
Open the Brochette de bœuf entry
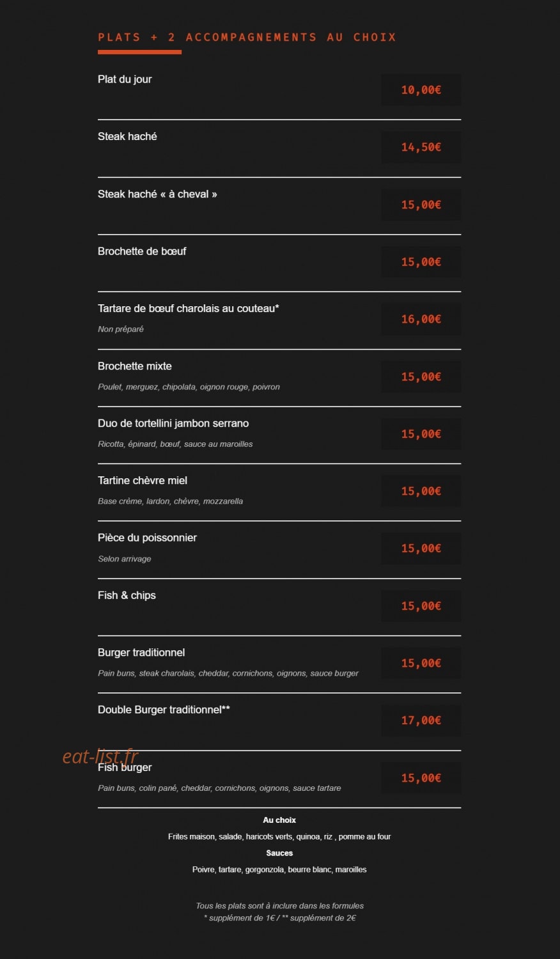click(142, 251)
